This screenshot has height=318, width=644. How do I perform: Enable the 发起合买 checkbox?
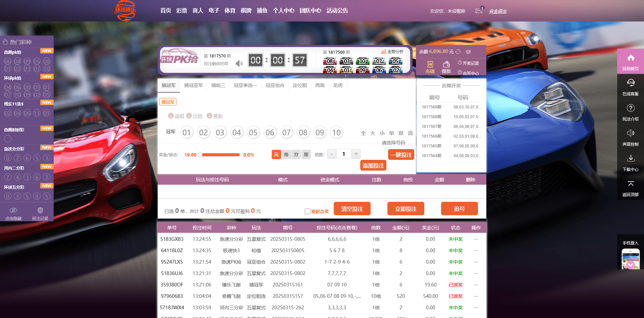coord(308,211)
